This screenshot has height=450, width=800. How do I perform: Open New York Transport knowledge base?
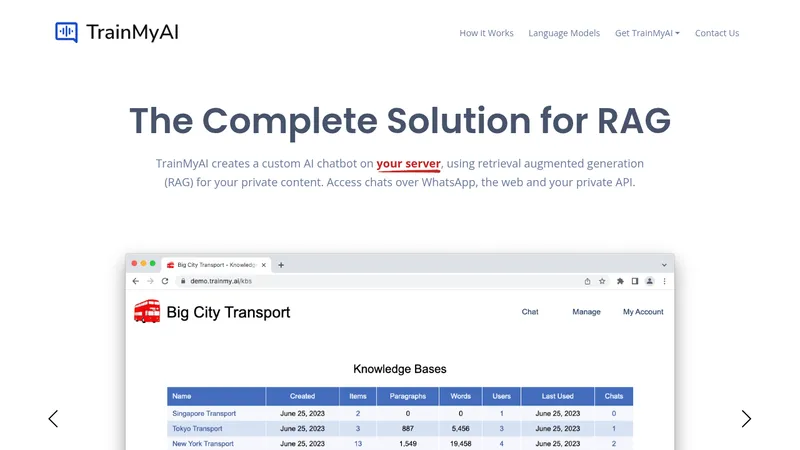pos(203,444)
